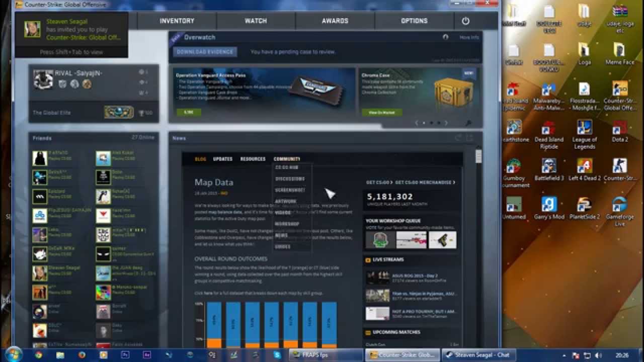The width and height of the screenshot is (644, 362).
Task: Click the Download Evidence button
Action: (x=205, y=52)
